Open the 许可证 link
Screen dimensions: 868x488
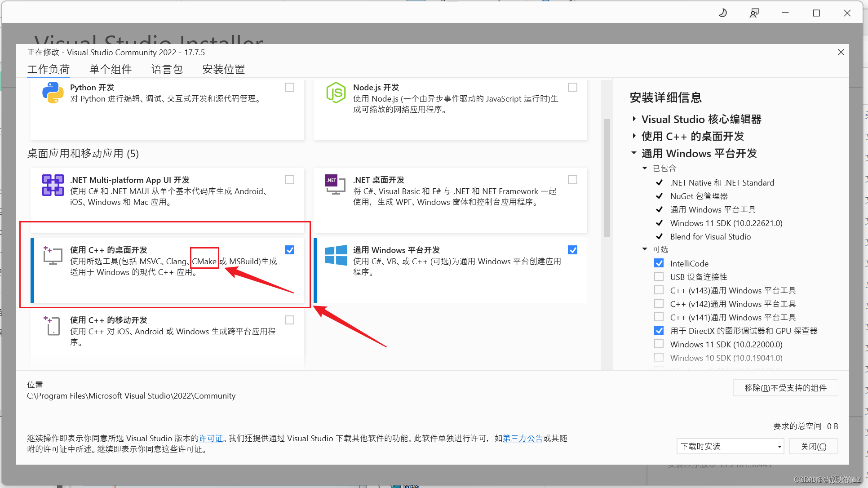point(211,438)
